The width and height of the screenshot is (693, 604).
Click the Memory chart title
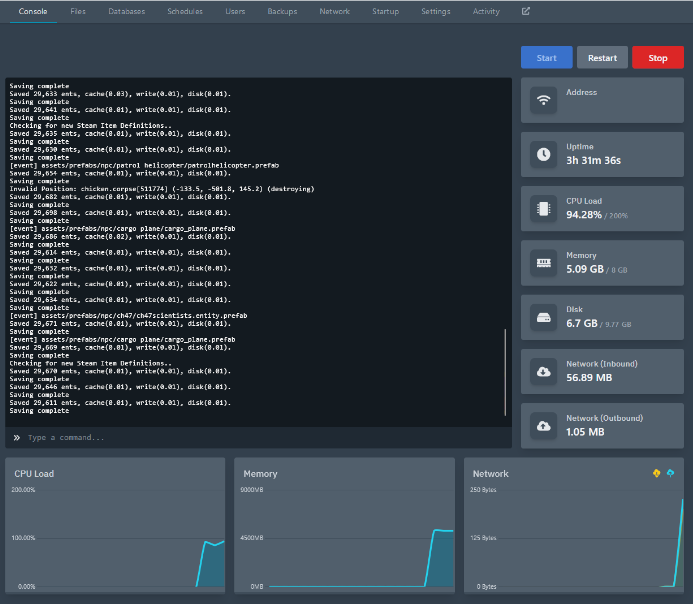[x=260, y=474]
